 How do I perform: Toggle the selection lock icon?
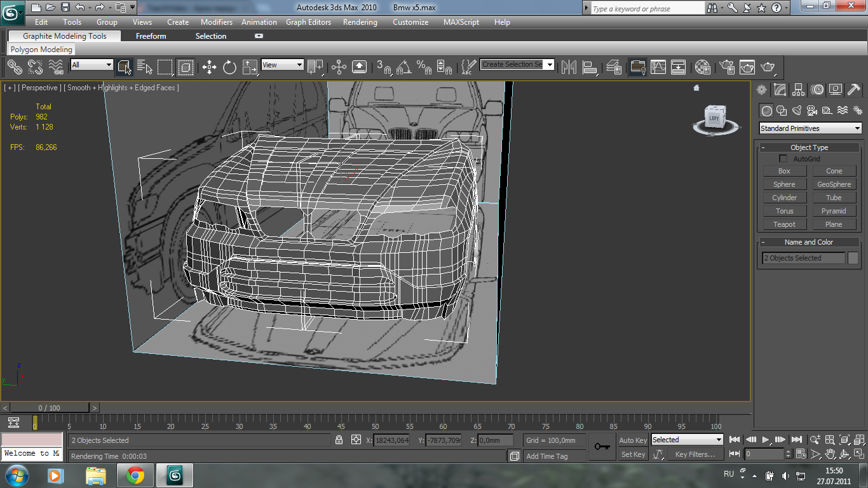click(x=339, y=440)
